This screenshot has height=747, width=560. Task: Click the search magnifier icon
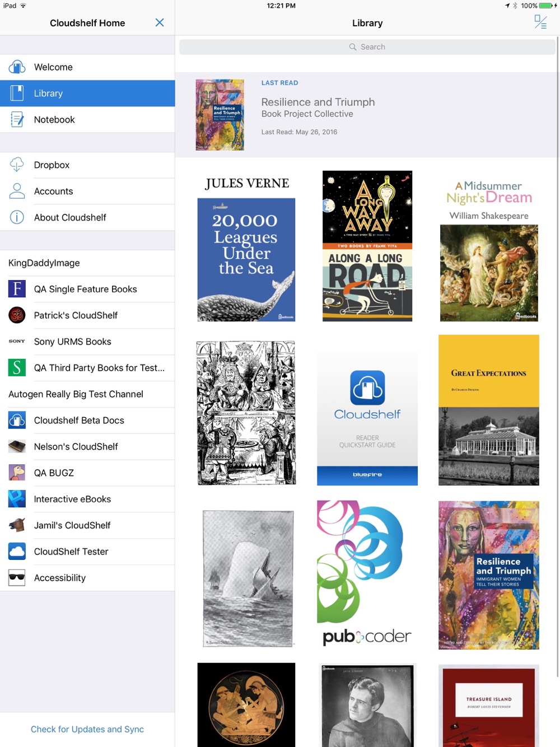coord(353,47)
